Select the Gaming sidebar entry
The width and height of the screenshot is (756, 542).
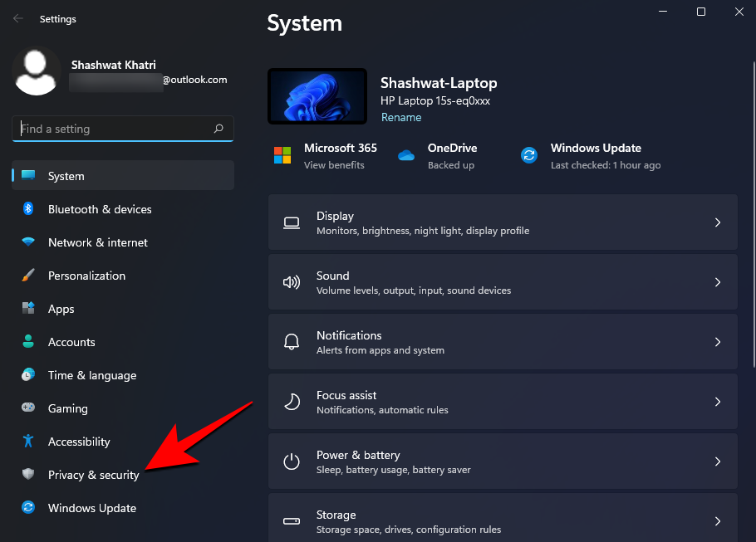pyautogui.click(x=67, y=408)
